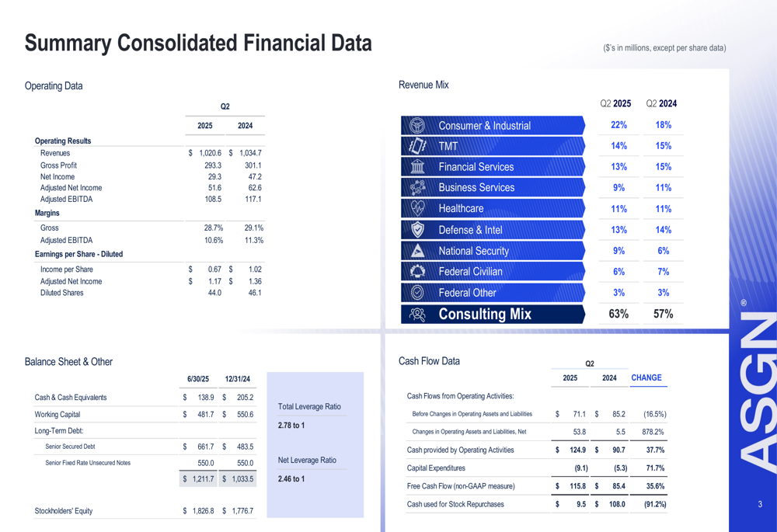Click the checkmark badge Federal Other icon
777x532 pixels.
[417, 292]
